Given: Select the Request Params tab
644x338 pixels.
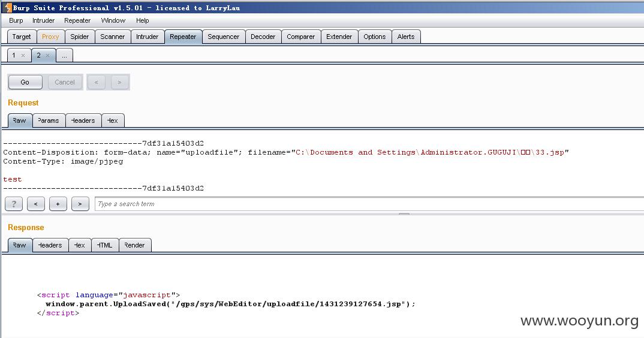Looking at the screenshot, I should [x=49, y=120].
